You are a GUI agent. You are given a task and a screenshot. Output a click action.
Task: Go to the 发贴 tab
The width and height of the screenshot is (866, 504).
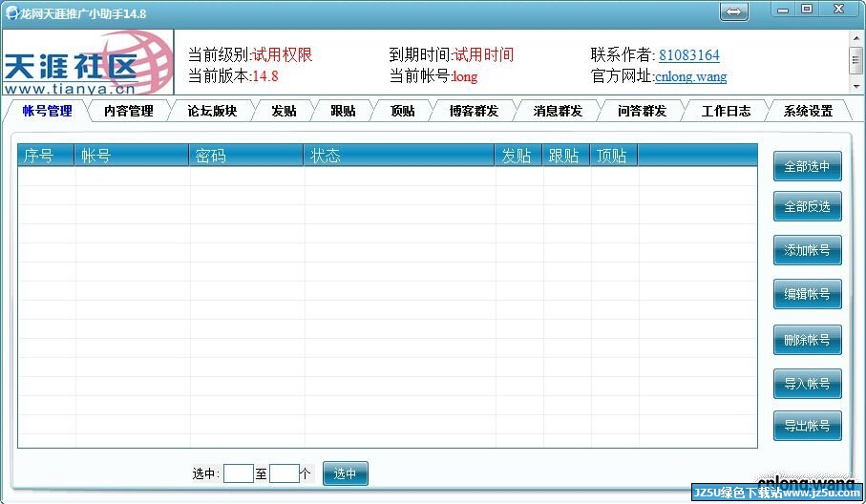284,111
